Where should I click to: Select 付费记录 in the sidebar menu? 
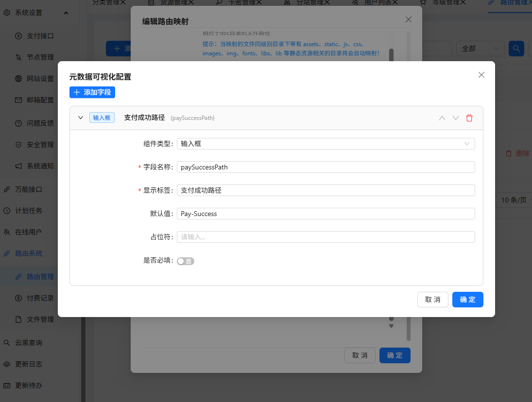click(x=40, y=298)
